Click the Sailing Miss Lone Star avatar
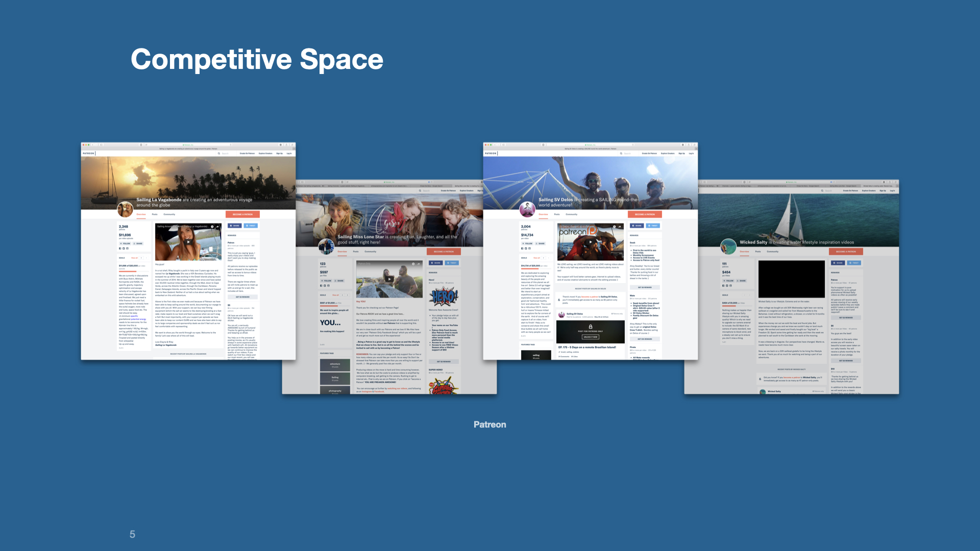980x551 pixels. coord(326,246)
